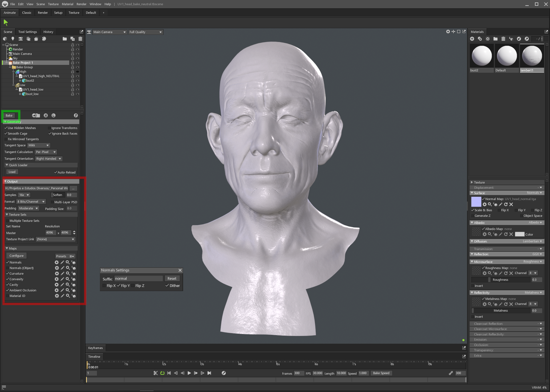This screenshot has height=392, width=550.
Task: Open the Samples 16x dropdown
Action: 24,195
